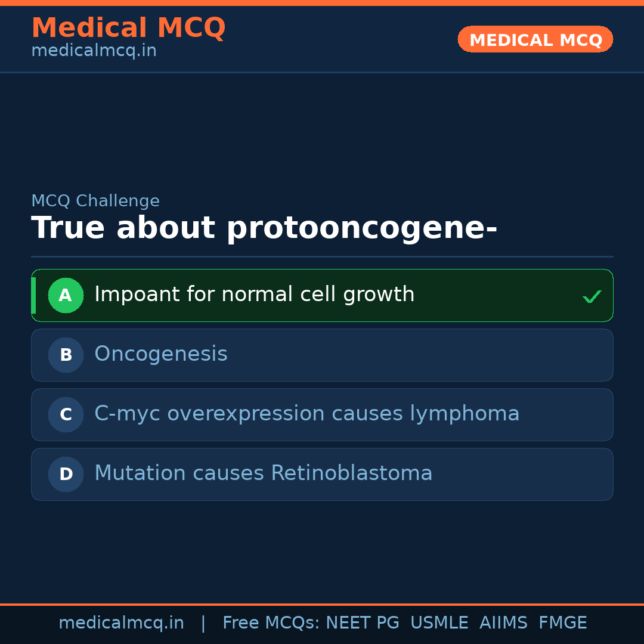Click FMGE in the footer
The height and width of the screenshot is (644, 644).
[x=562, y=623]
